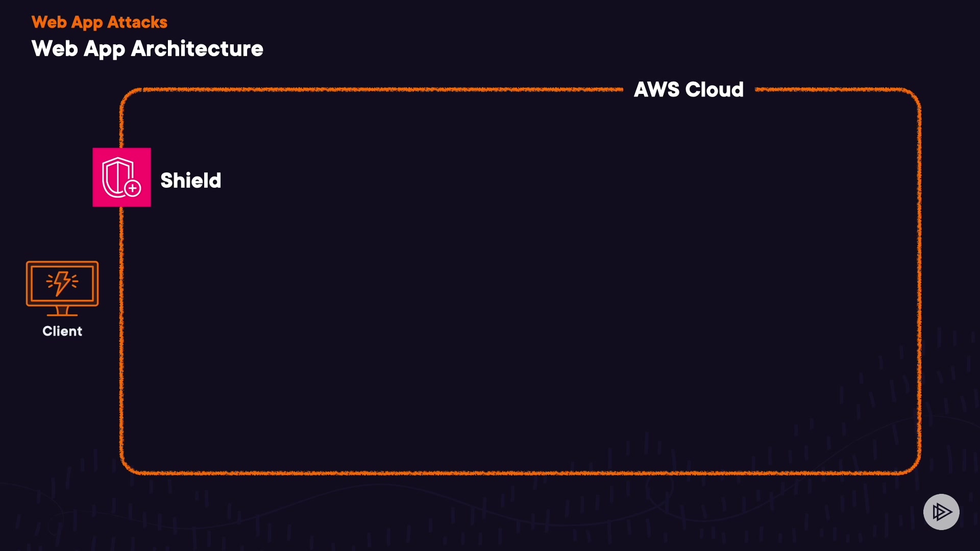Click the stand of the Client monitor
This screenshot has height=551, width=980.
click(x=62, y=311)
